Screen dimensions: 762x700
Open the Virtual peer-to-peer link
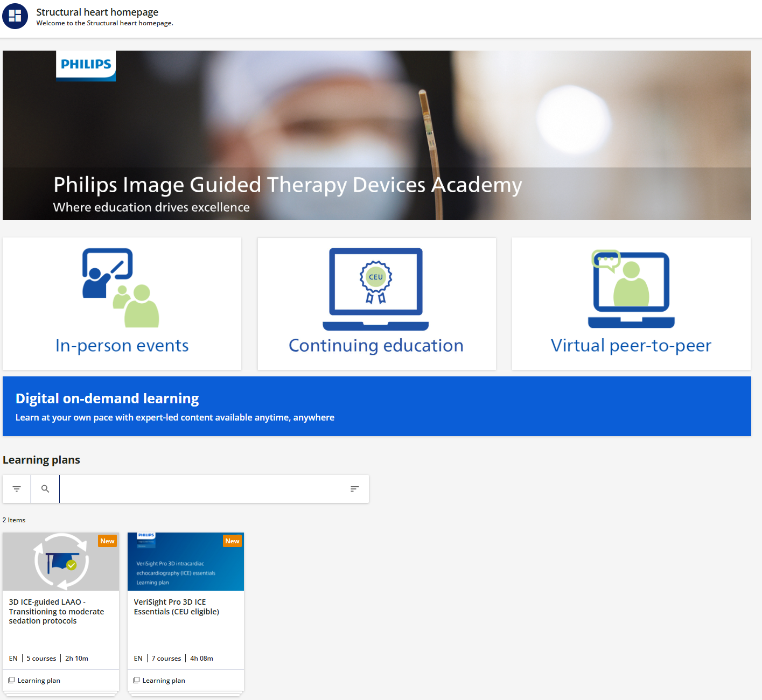coord(631,346)
